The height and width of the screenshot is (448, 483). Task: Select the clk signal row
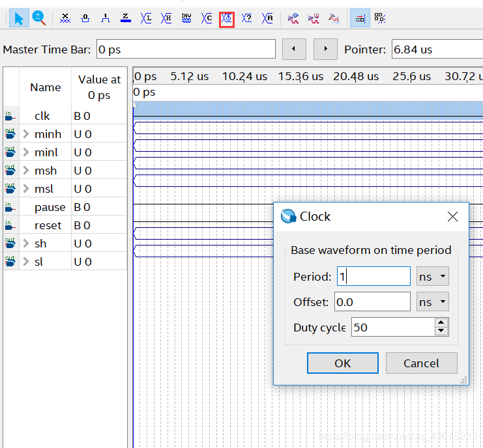point(65,116)
